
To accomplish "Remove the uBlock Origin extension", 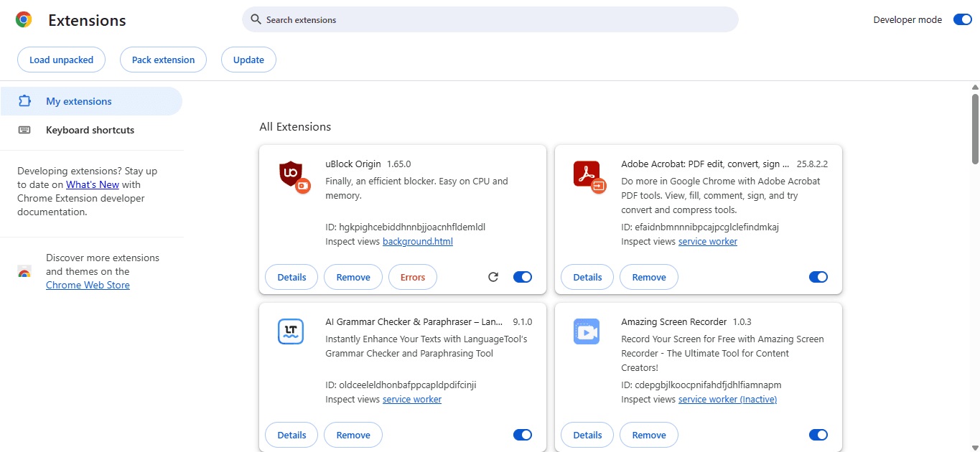I will point(353,277).
